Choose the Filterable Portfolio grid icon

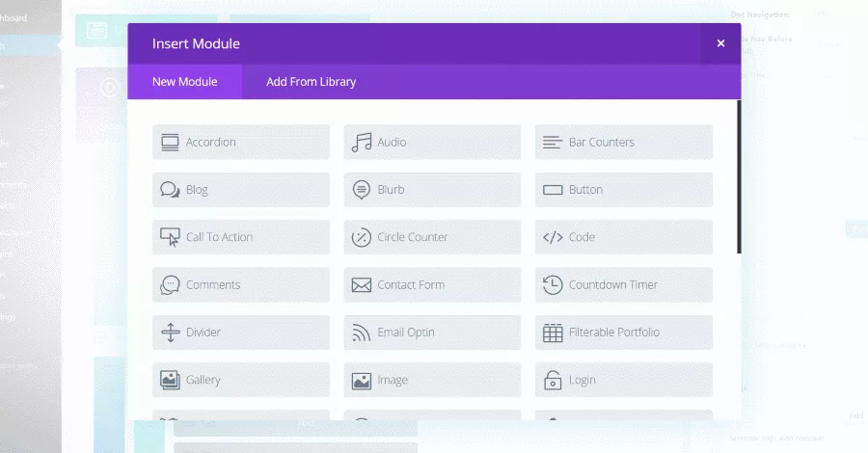point(553,333)
